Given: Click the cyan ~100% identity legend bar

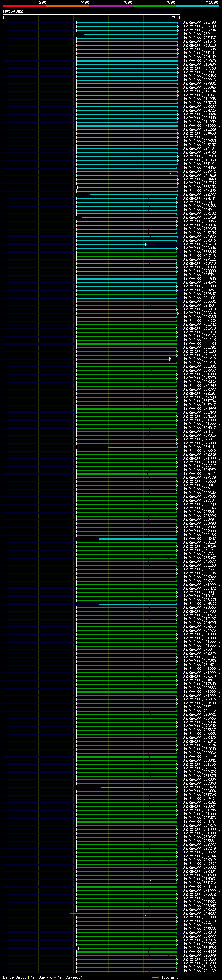Looking at the screenshot, I should pos(197,6).
